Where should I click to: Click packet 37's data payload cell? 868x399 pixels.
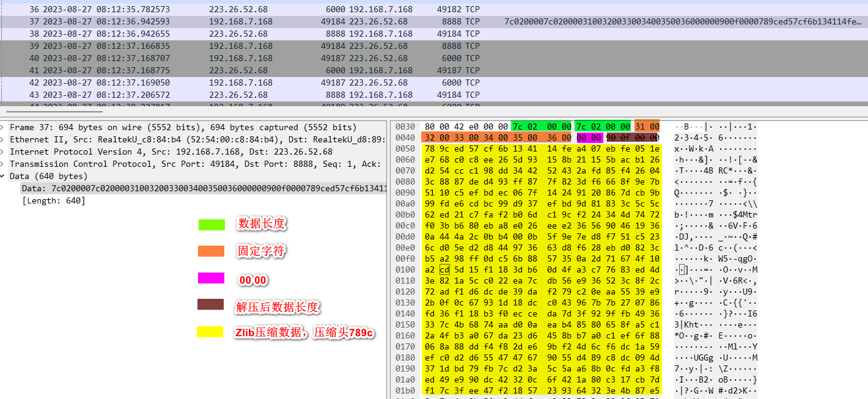(683, 22)
